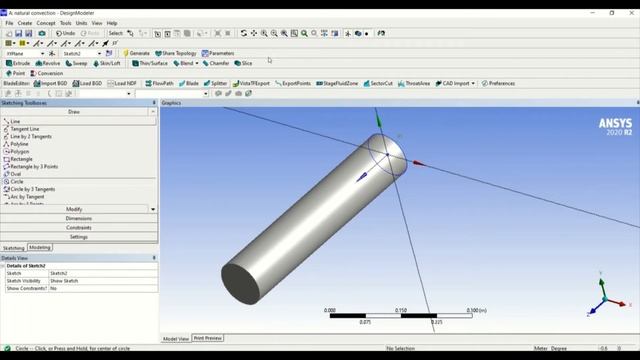
Task: Open the Concept menu
Action: click(46, 23)
